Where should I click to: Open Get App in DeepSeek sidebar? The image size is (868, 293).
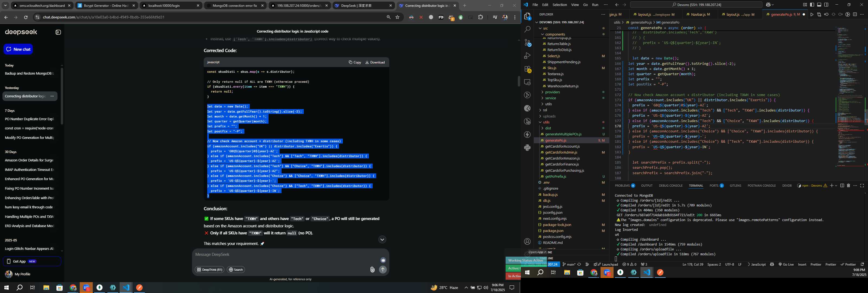[x=32, y=261]
